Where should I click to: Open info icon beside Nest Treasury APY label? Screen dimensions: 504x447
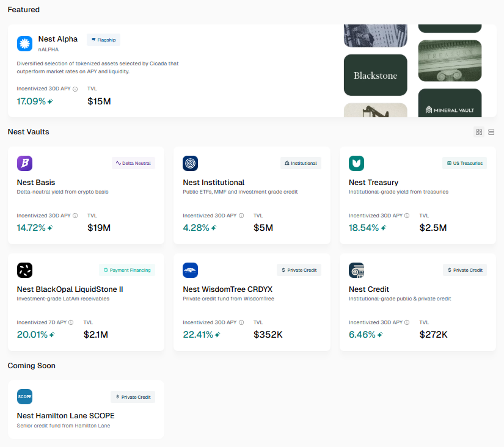407,216
